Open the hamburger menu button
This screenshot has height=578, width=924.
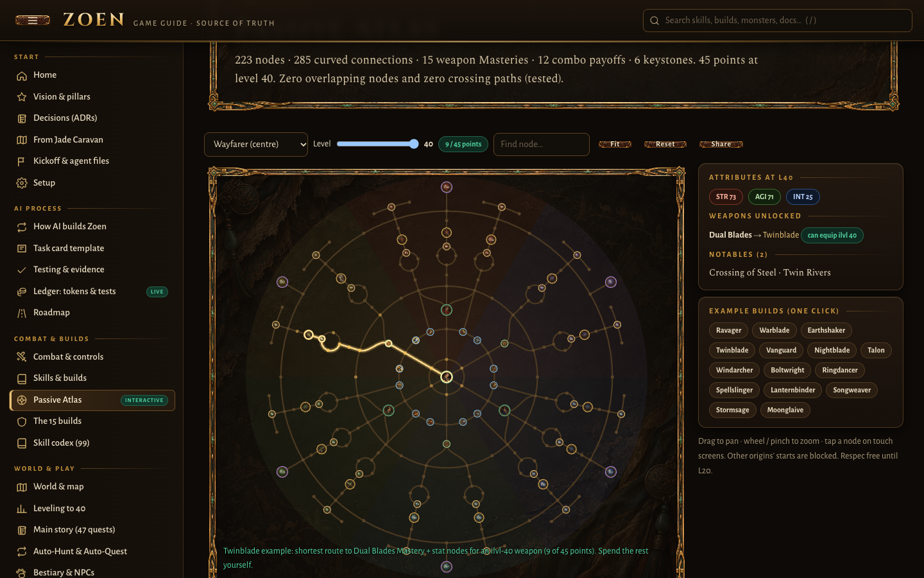33,20
